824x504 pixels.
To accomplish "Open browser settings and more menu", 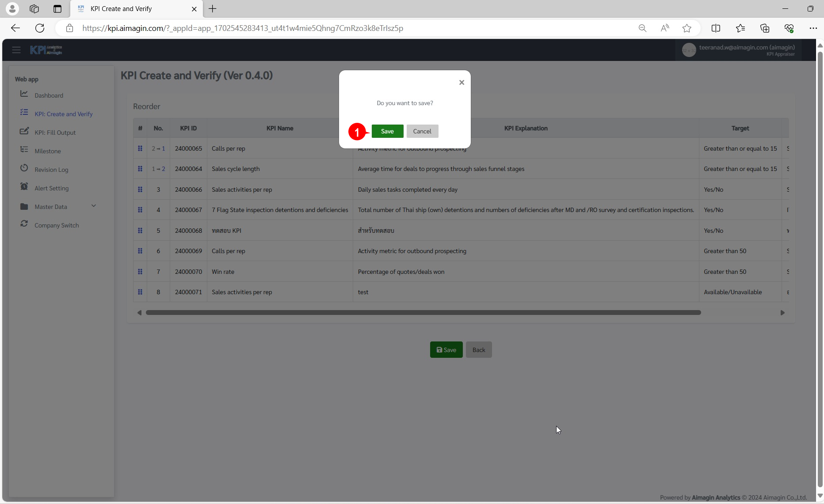I will (x=813, y=28).
